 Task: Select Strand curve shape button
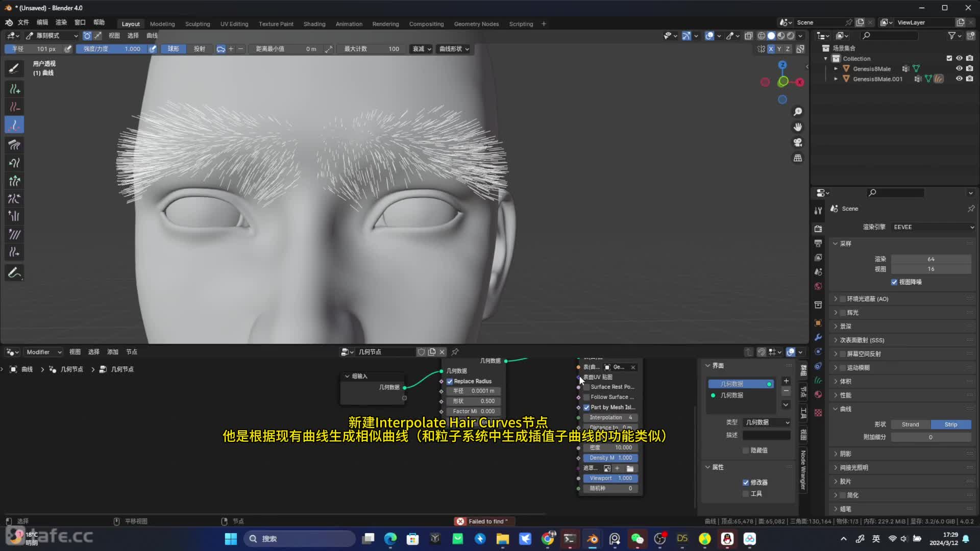[910, 424]
